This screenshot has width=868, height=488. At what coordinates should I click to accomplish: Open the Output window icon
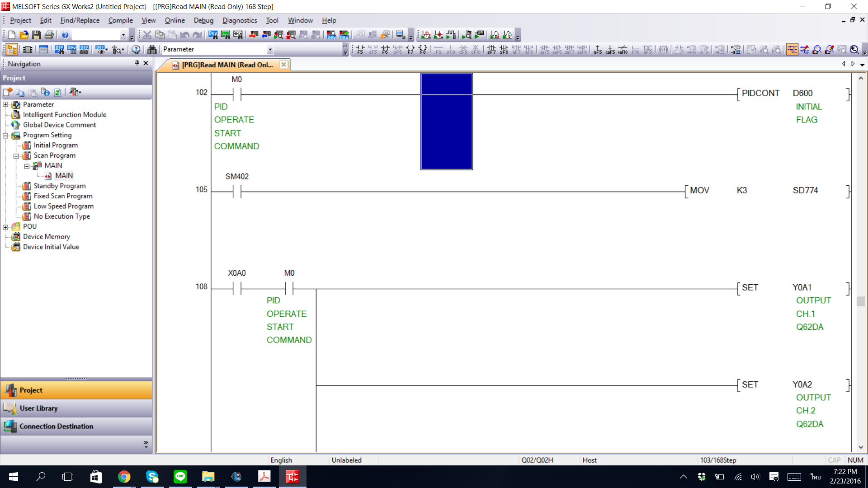(x=43, y=49)
